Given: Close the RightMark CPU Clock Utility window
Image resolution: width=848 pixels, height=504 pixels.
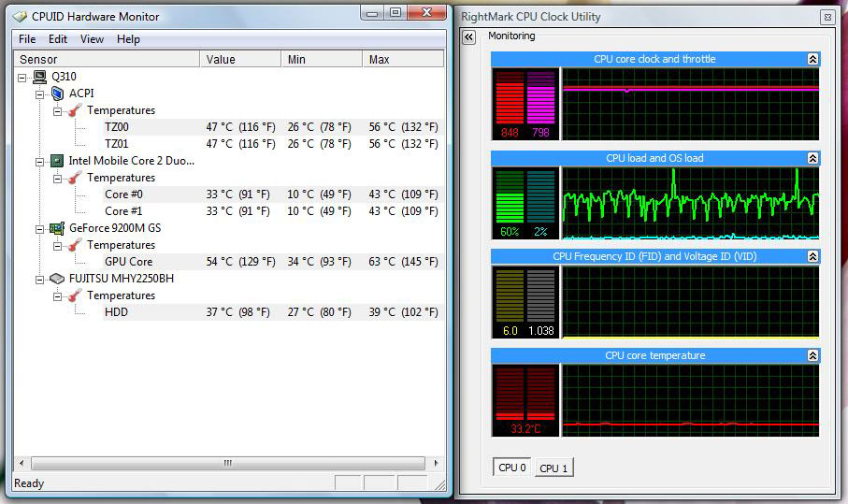Looking at the screenshot, I should click(827, 18).
